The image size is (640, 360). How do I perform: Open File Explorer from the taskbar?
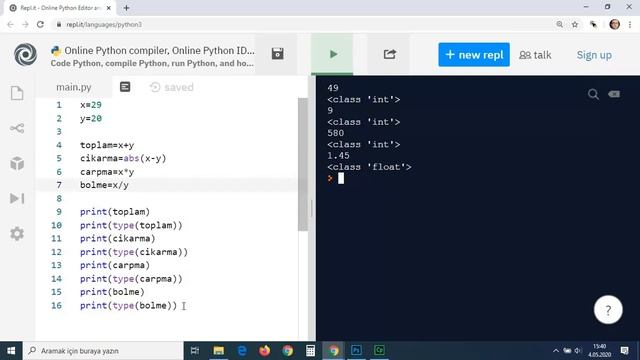tap(218, 351)
